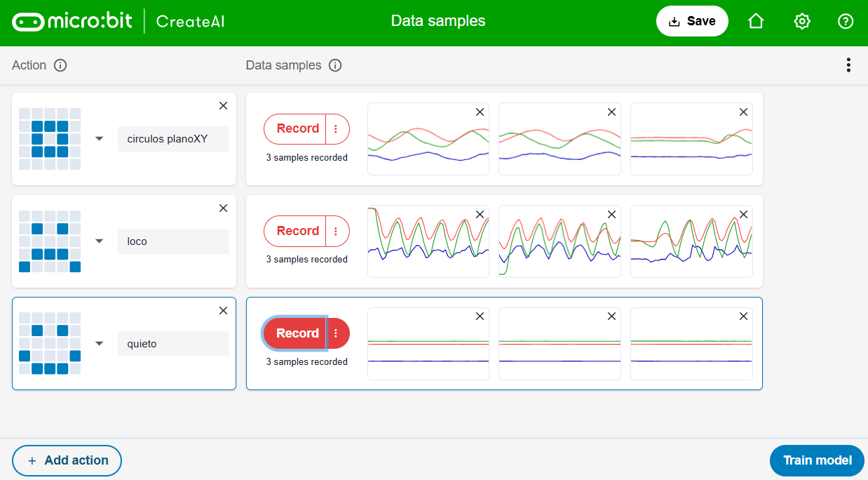The width and height of the screenshot is (868, 480).
Task: Edit the quieto action name field
Action: click(172, 344)
